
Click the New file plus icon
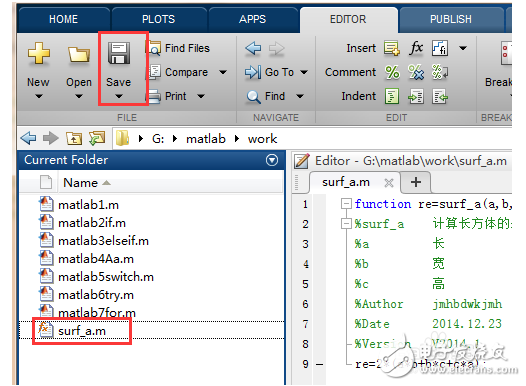[39, 53]
